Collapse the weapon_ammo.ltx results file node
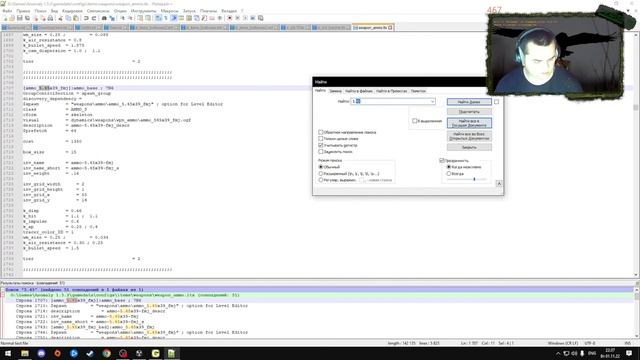The height and width of the screenshot is (360, 640). 2,295
